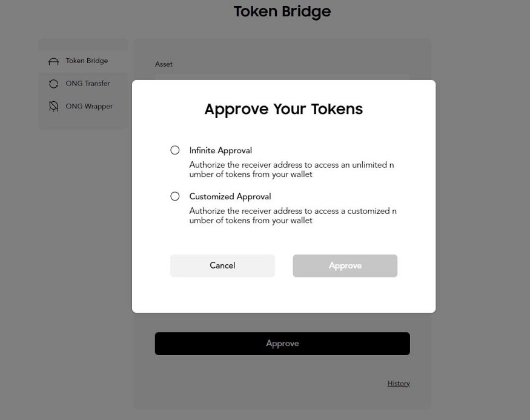This screenshot has height=420, width=530.
Task: Click the Token Bridge page heading
Action: pos(282,12)
